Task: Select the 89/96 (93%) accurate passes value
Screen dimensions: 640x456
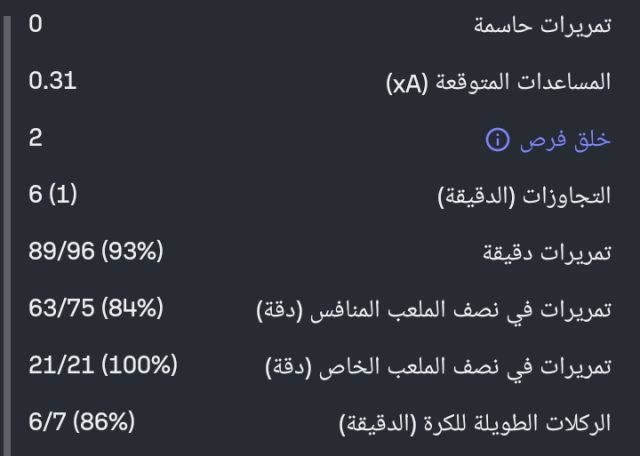Action: [x=95, y=253]
